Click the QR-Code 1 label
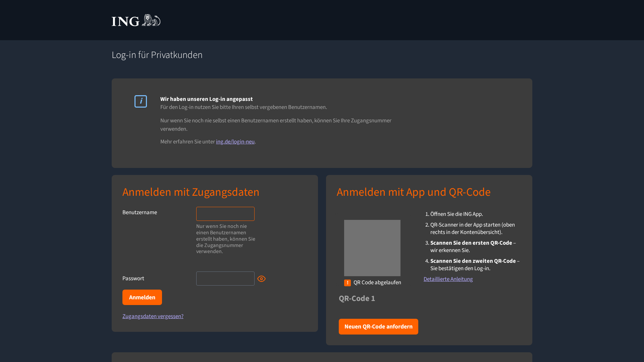Image resolution: width=644 pixels, height=362 pixels. (x=357, y=298)
